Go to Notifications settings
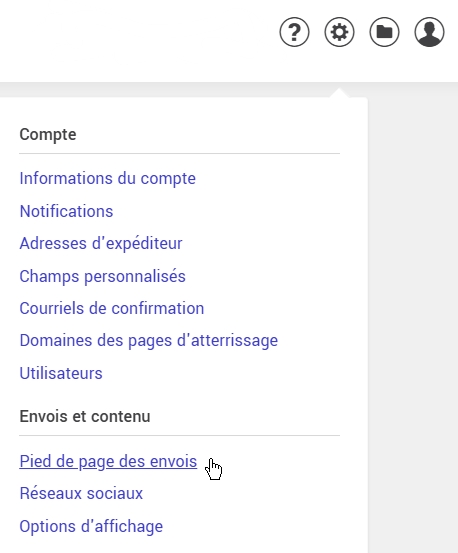This screenshot has width=458, height=553. (66, 211)
